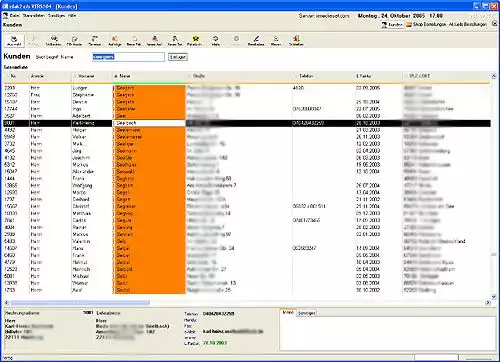Select the customer row with Vorname Wolfgang
Screen dimensions: 500x362
[247, 185]
